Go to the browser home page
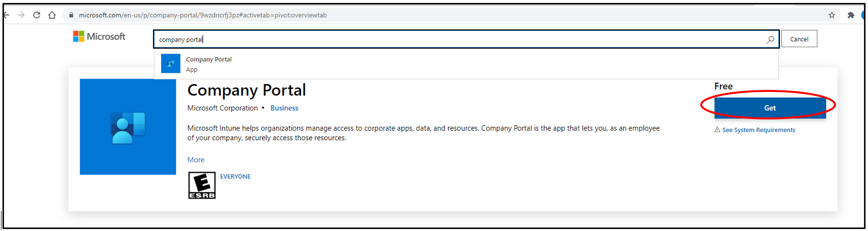This screenshot has height=231, width=868. tap(52, 15)
